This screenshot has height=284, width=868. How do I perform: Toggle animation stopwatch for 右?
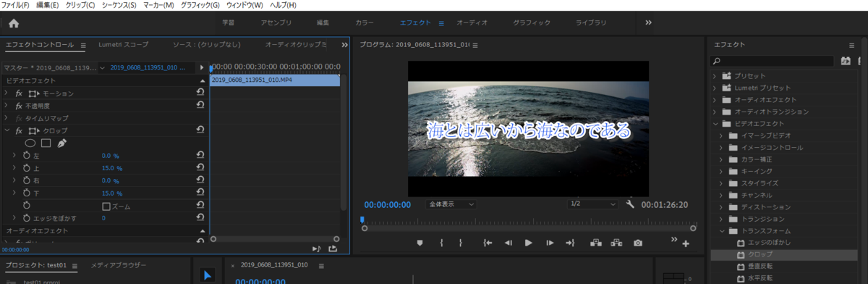coord(27,180)
